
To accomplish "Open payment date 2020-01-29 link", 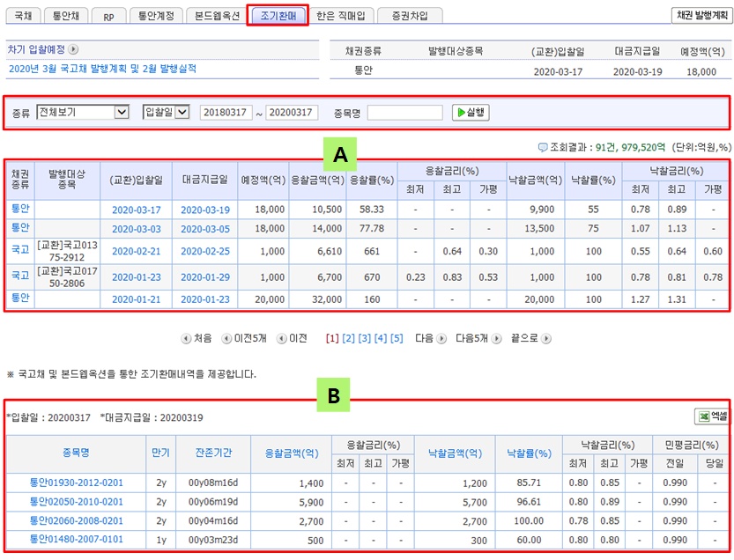I will click(x=205, y=277).
